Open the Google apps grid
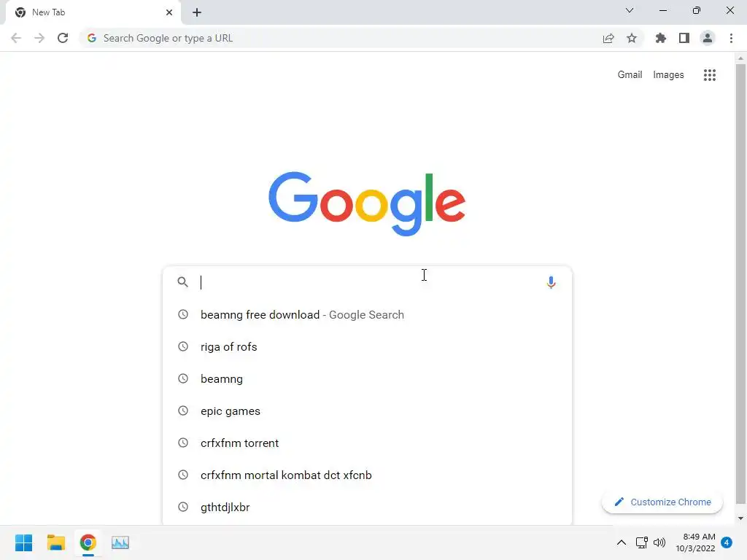 [709, 75]
